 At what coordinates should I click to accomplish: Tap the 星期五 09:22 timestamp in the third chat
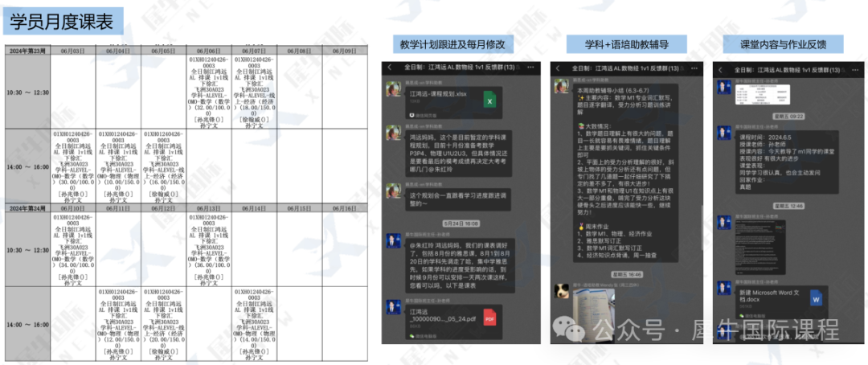(789, 117)
